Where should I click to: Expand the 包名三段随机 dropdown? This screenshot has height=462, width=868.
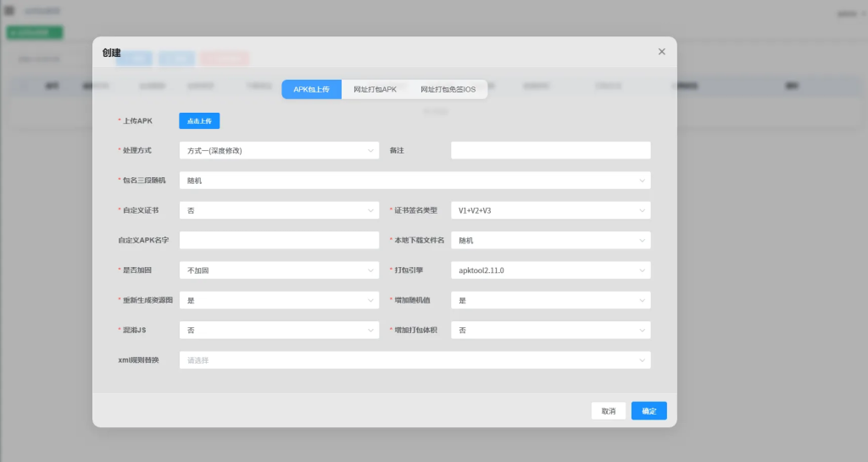tap(415, 181)
